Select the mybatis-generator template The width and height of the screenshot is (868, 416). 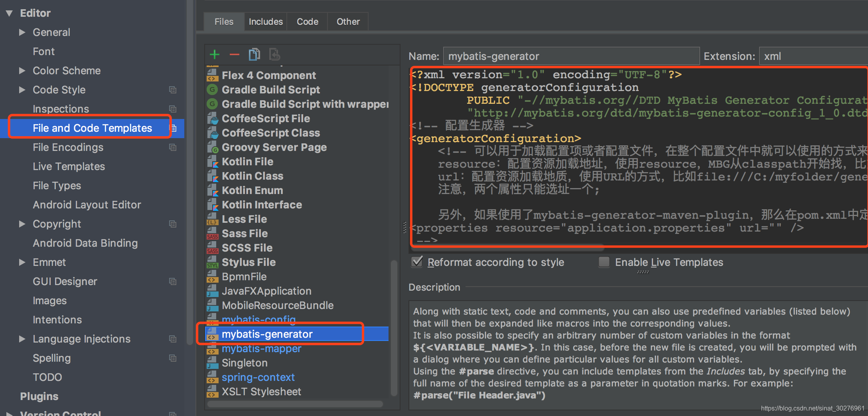297,334
